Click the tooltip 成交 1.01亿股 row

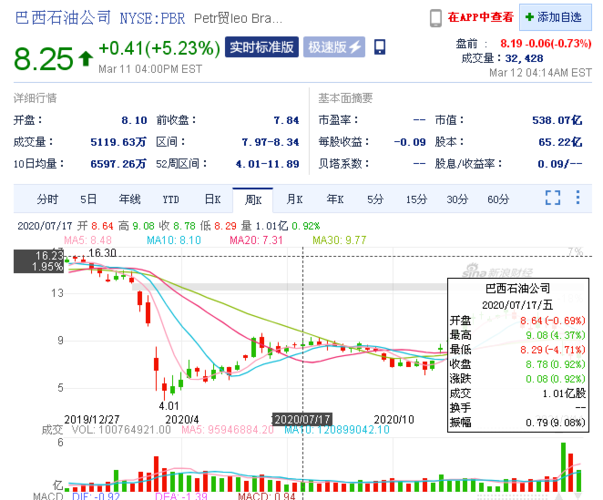[518, 393]
